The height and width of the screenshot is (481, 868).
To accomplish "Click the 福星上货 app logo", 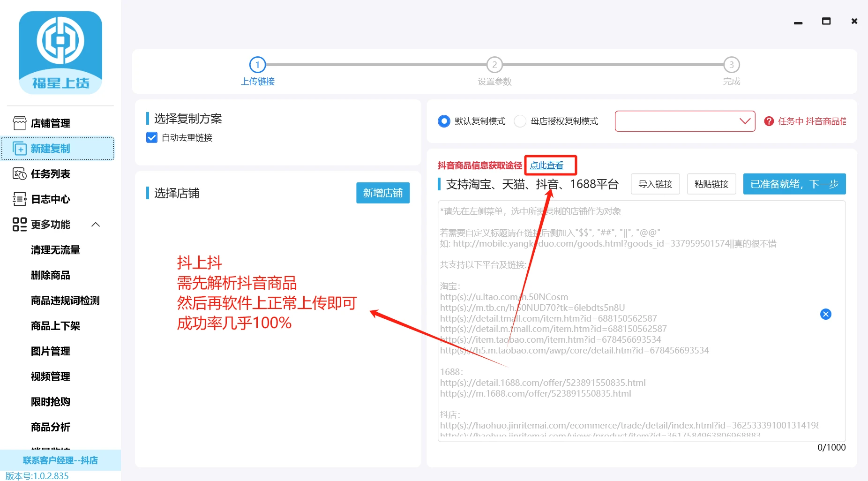I will [x=60, y=53].
